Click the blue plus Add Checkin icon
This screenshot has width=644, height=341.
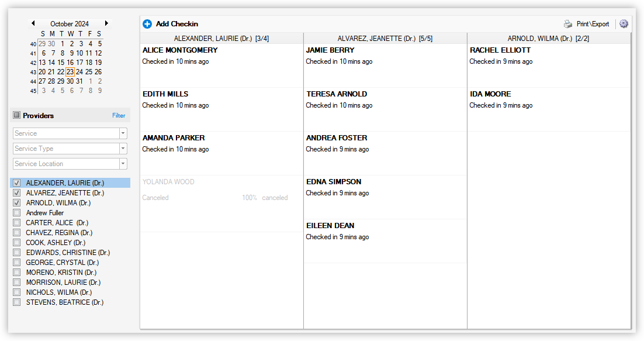[147, 23]
